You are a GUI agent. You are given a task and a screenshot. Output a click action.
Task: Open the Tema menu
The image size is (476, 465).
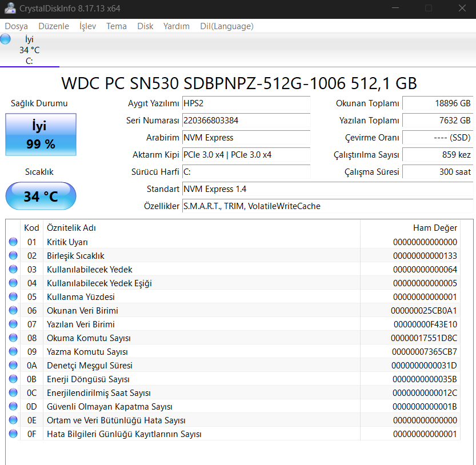click(x=116, y=26)
